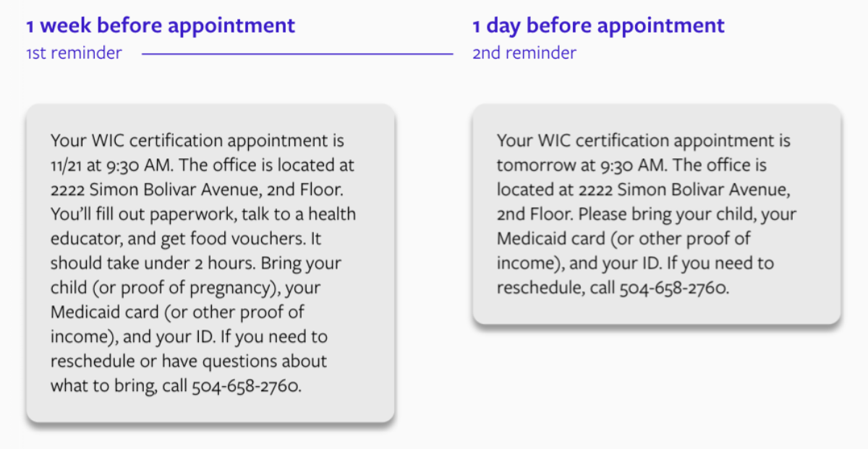Click 'Your WIC certification appointment is' in the second card
The image size is (868, 449).
tap(644, 141)
